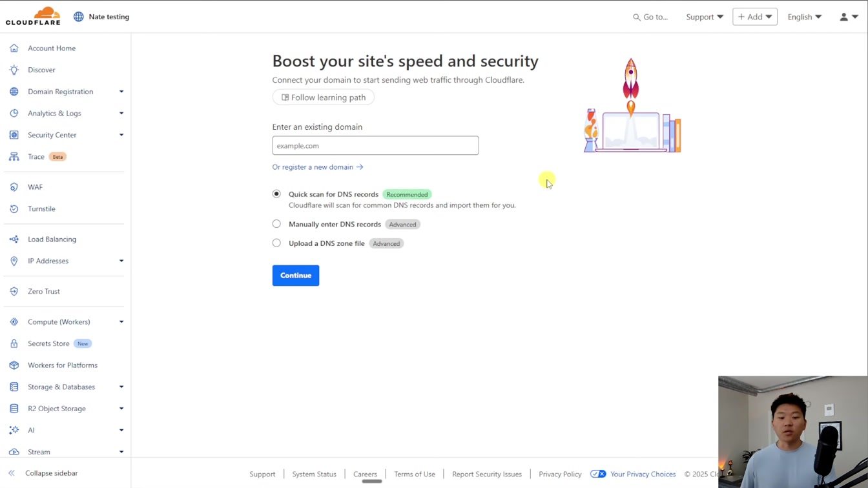Open Workers for Platforms in sidebar
868x488 pixels.
(63, 365)
